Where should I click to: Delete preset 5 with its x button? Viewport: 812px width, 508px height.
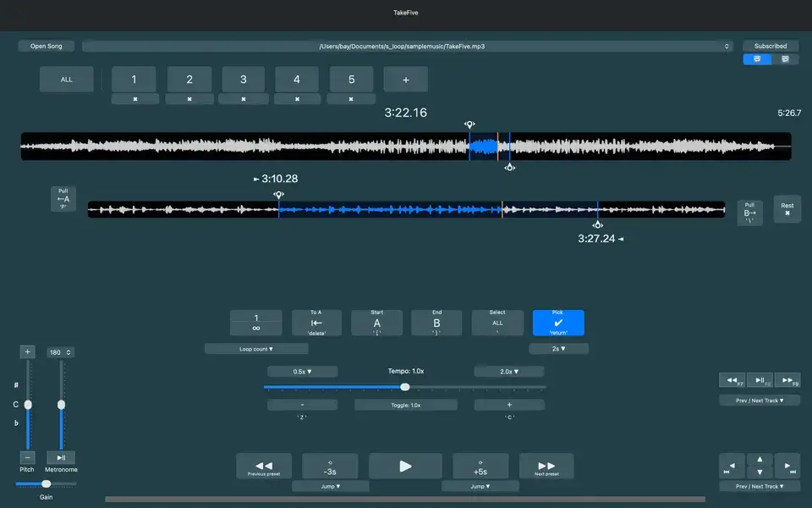351,99
